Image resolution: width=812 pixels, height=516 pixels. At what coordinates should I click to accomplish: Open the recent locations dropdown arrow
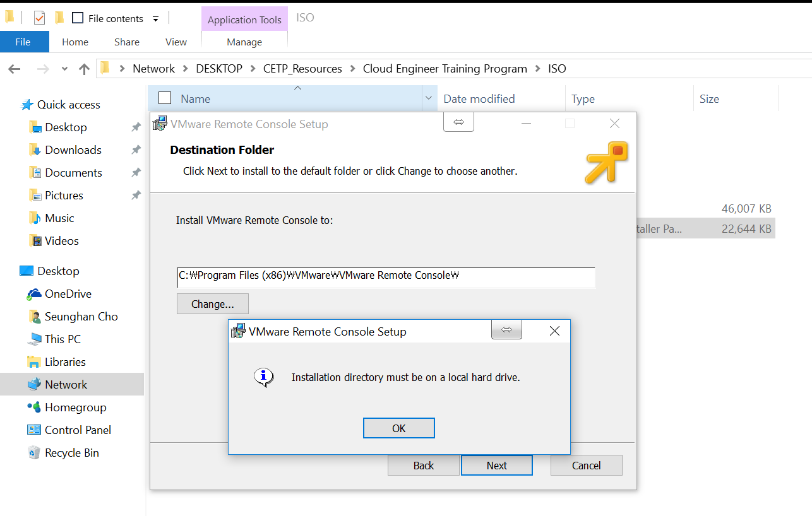click(x=64, y=69)
